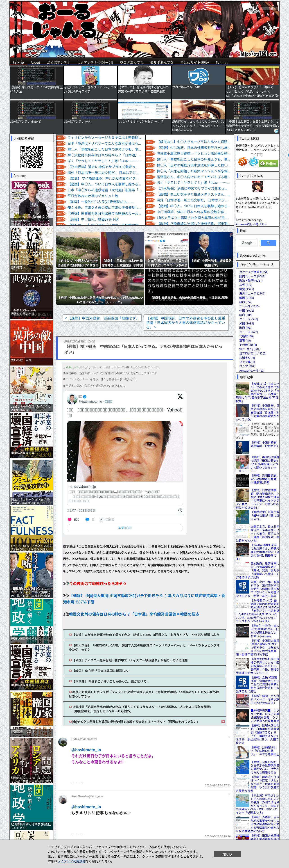The width and height of the screenshot is (289, 868).
Task: Open the 焼肉屋ワイ thumbnail card
Action: [198, 116]
